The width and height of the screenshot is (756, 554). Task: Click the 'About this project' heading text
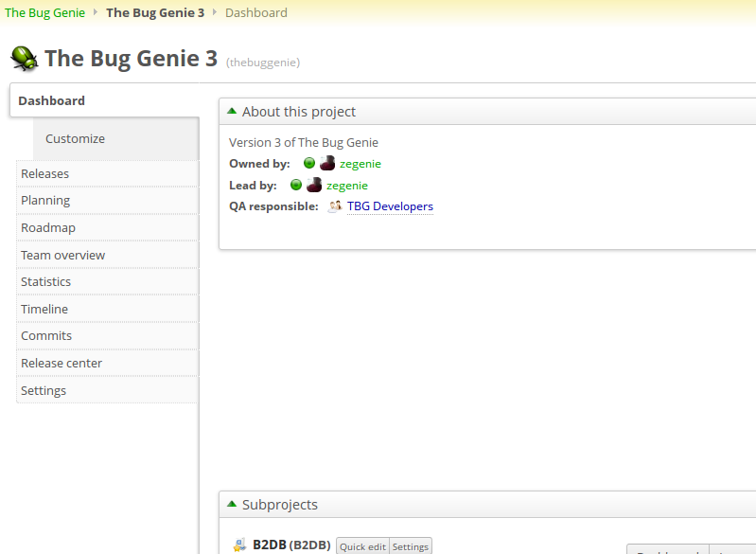point(299,112)
